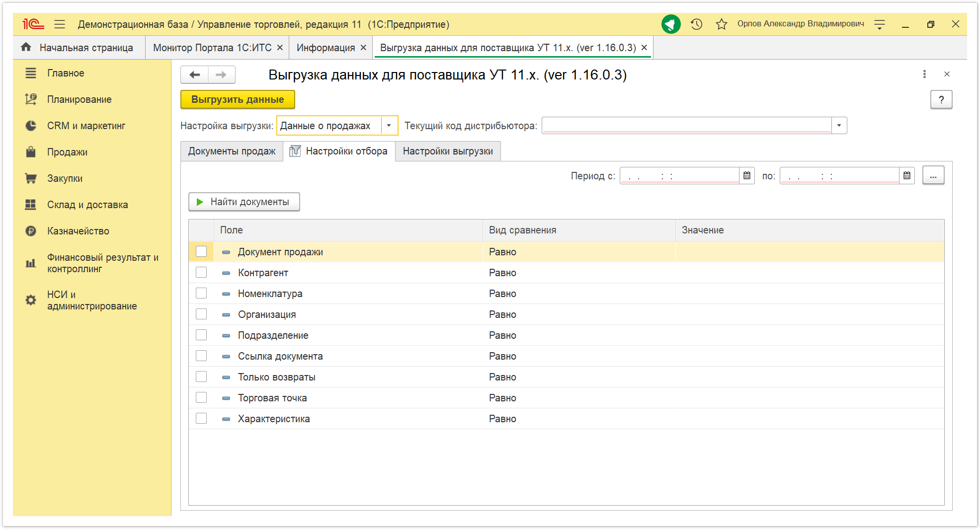Close the Монитор Портала 1С:ИТС tab

point(280,48)
